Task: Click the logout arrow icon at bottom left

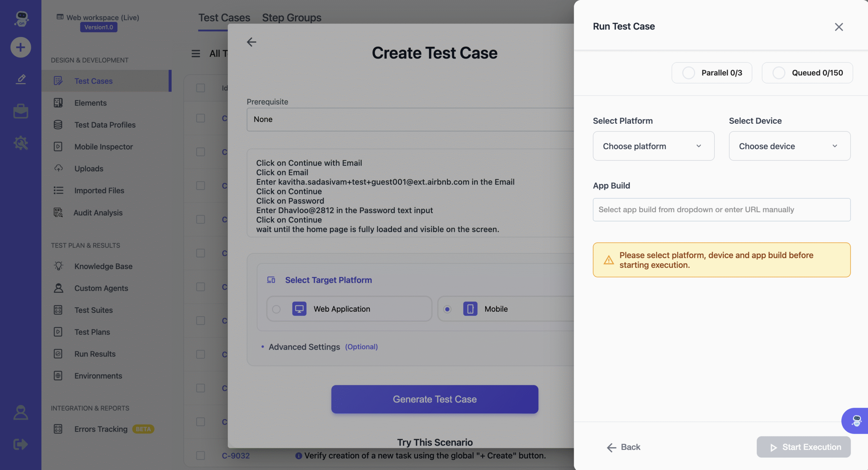Action: 21,444
